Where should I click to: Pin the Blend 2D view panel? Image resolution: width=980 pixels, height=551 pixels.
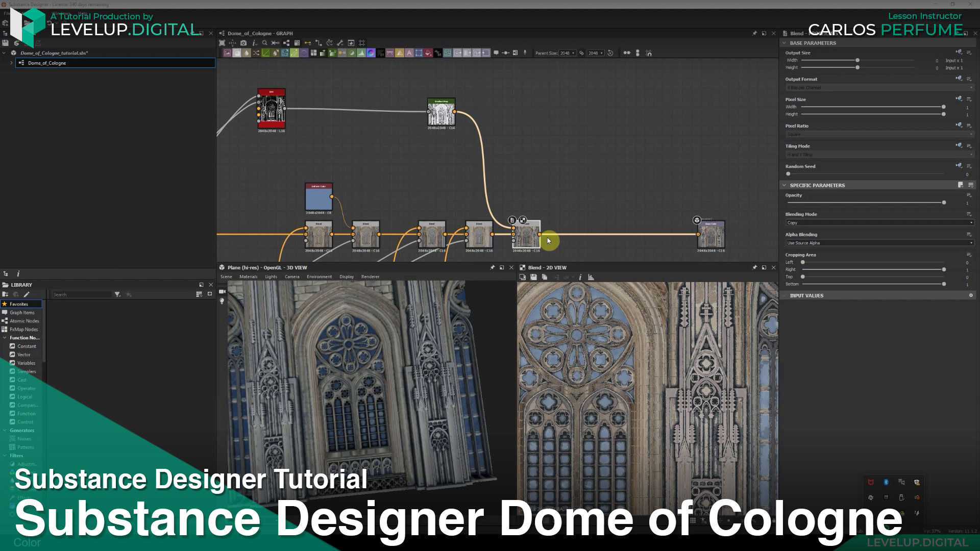coord(754,267)
